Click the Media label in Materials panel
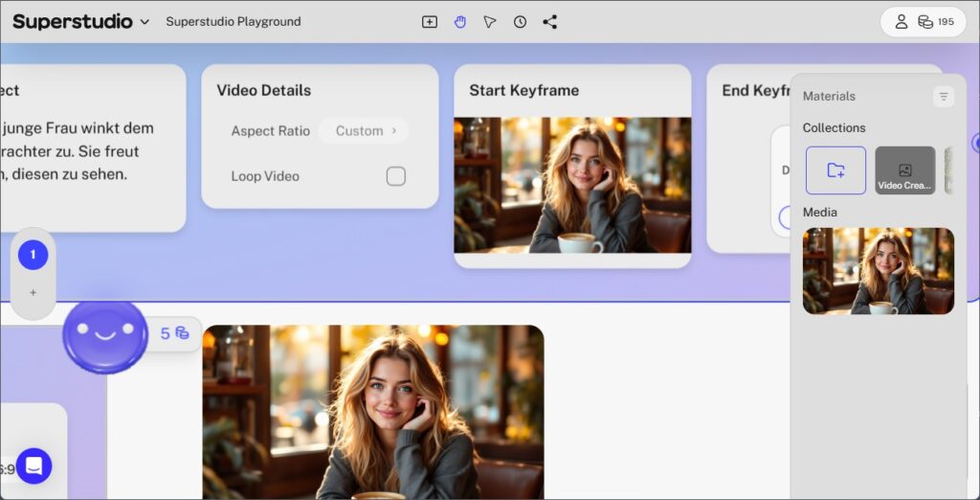This screenshot has width=980, height=500. pyautogui.click(x=819, y=212)
